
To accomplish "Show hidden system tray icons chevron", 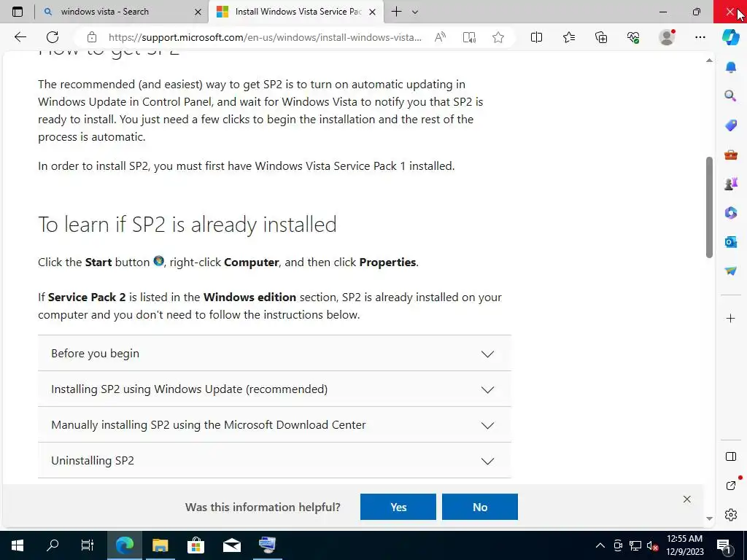I will tap(600, 545).
